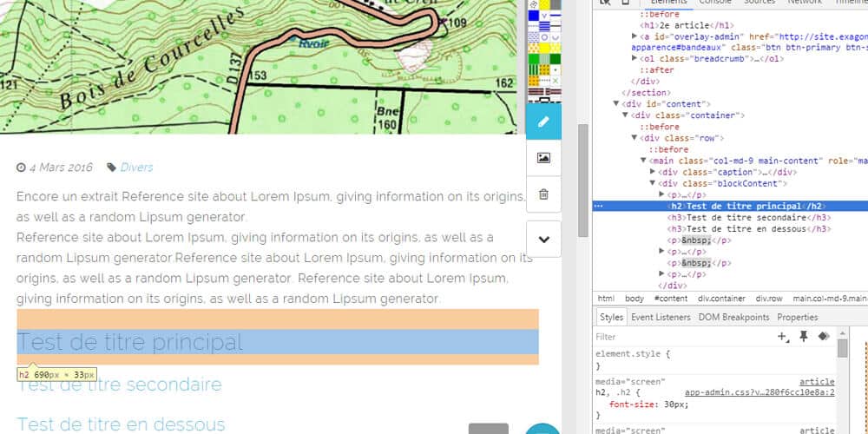Click the Test de titre principal heading

(x=130, y=342)
